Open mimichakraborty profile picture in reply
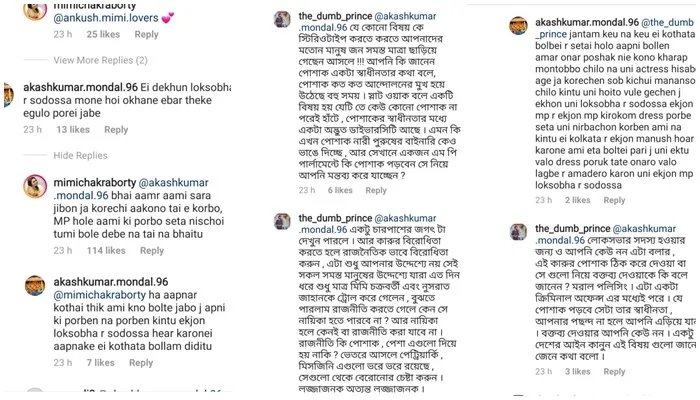Screen dimensions: 700x400 pyautogui.click(x=35, y=186)
